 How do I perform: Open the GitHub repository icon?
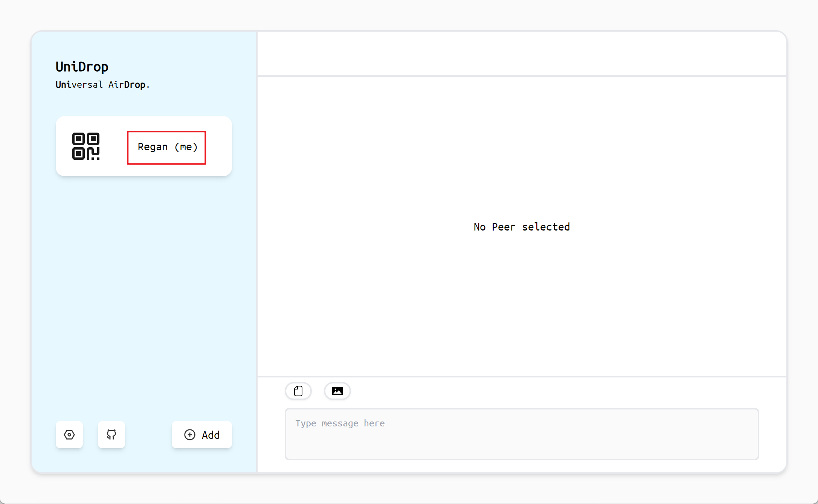[x=111, y=435]
